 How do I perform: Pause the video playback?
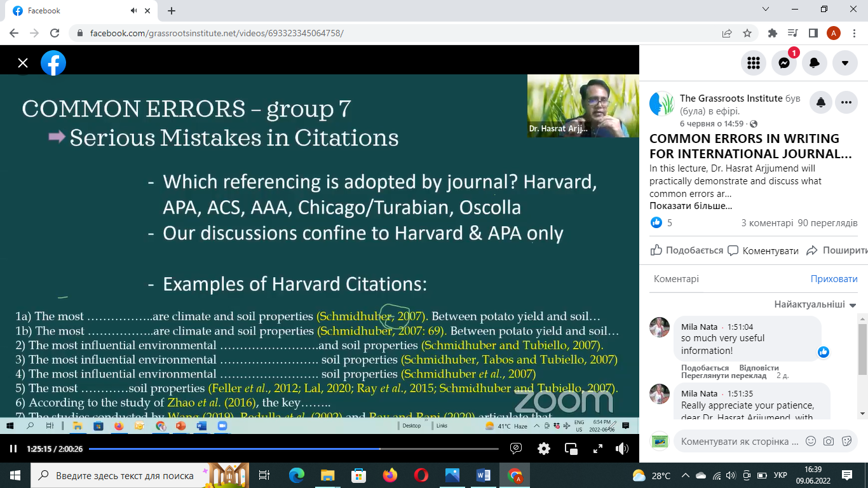13,449
